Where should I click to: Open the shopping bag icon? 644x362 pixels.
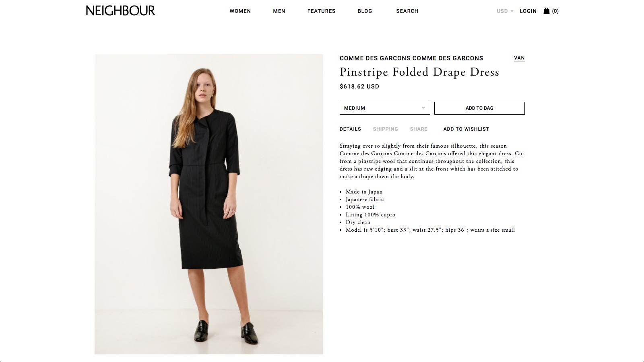point(546,11)
